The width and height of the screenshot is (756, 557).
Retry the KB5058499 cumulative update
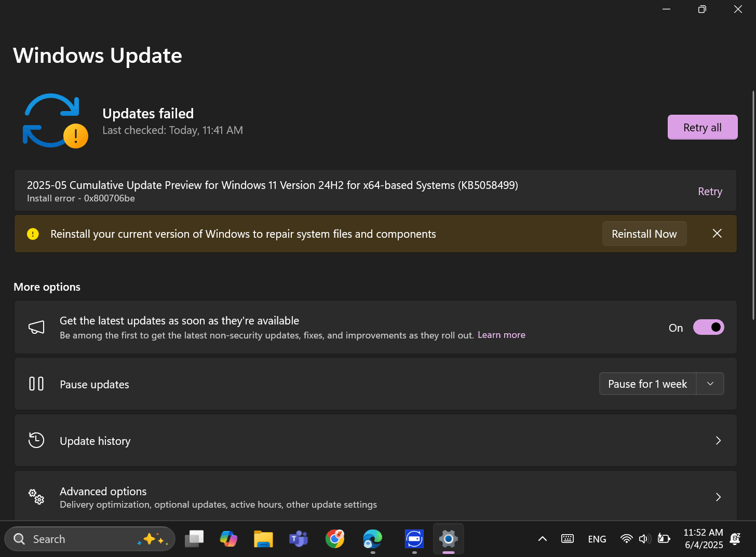click(x=710, y=192)
